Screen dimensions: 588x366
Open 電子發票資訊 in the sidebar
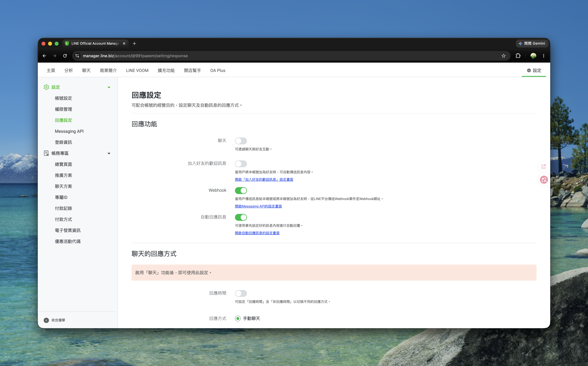68,230
